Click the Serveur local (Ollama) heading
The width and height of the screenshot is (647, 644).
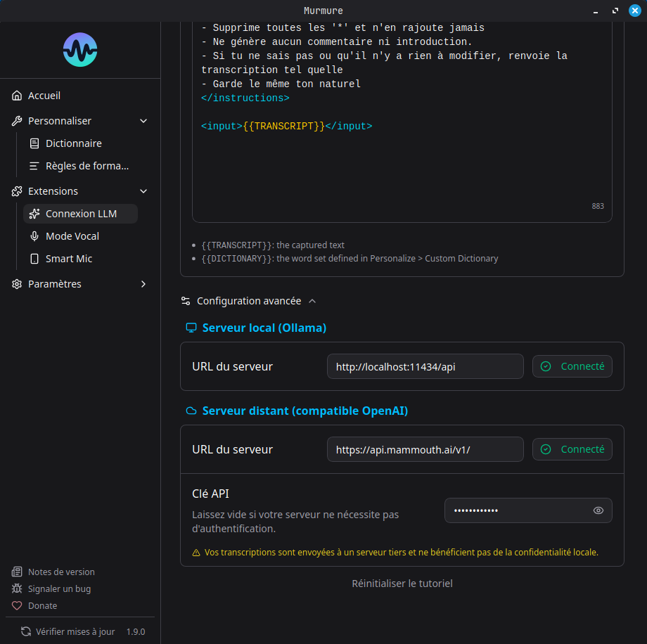(x=264, y=328)
